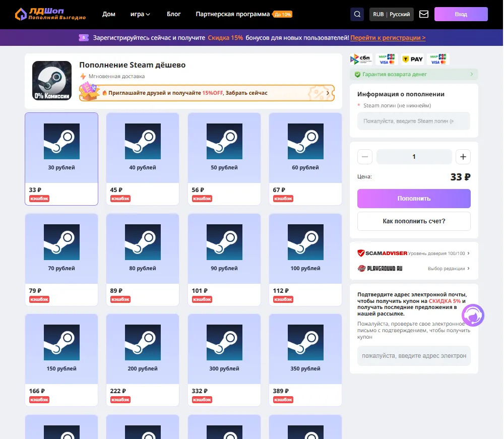Decrease quantity with minus button
Screen dimensions: 504x439
(365, 157)
